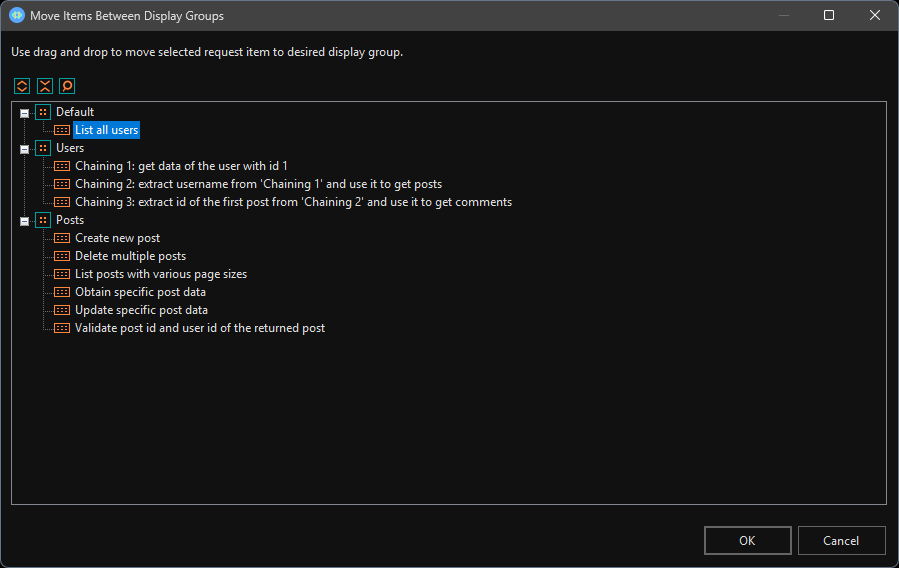The width and height of the screenshot is (899, 568).
Task: Close the Move Items dialog
Action: tap(875, 15)
